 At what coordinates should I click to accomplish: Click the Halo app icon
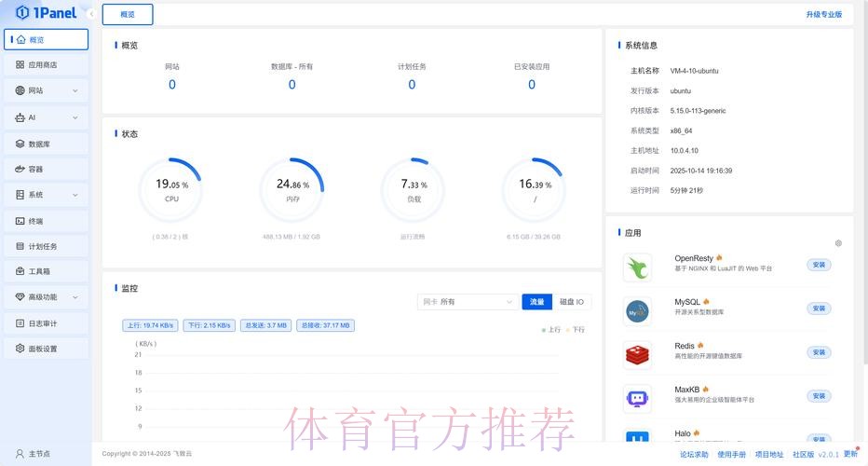point(637,436)
